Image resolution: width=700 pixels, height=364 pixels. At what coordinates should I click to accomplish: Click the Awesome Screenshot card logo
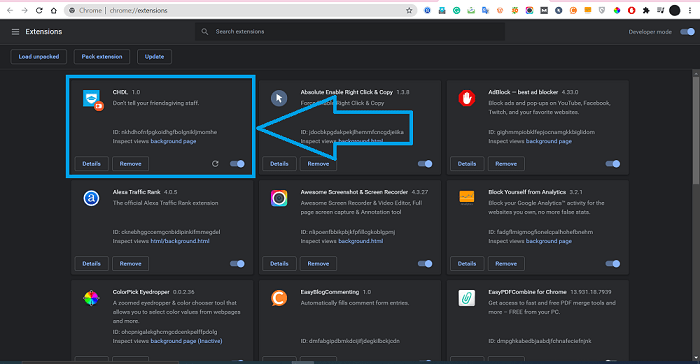click(x=279, y=198)
